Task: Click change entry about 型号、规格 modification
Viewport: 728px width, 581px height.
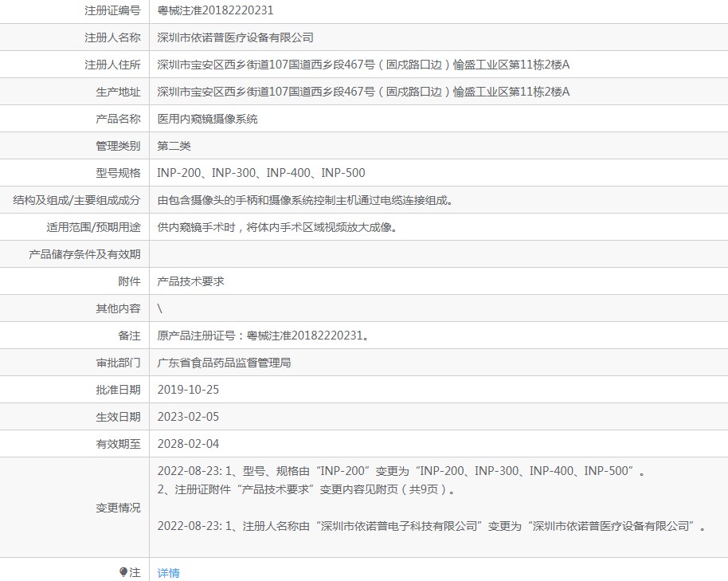Action: point(401,471)
